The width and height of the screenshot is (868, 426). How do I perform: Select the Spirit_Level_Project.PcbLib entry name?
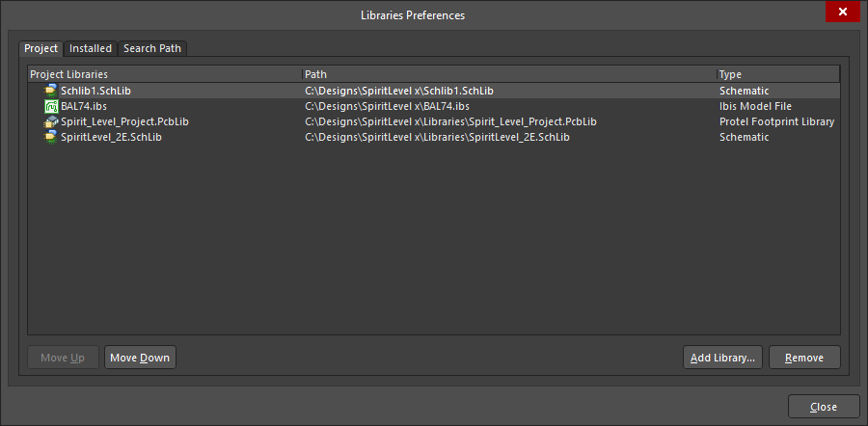[x=124, y=121]
